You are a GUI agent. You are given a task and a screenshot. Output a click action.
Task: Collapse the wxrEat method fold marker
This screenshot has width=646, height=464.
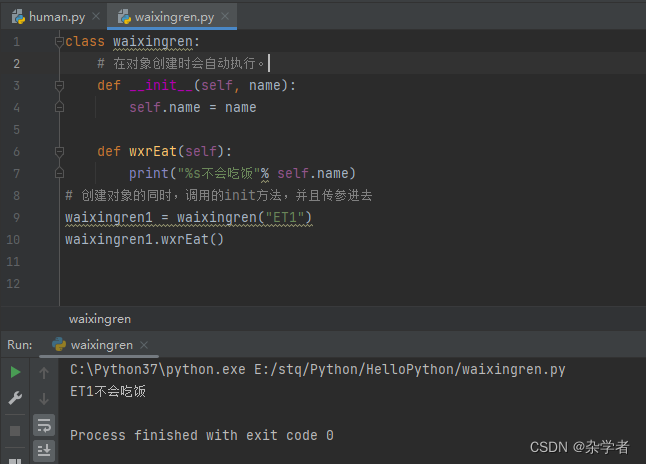(x=59, y=151)
